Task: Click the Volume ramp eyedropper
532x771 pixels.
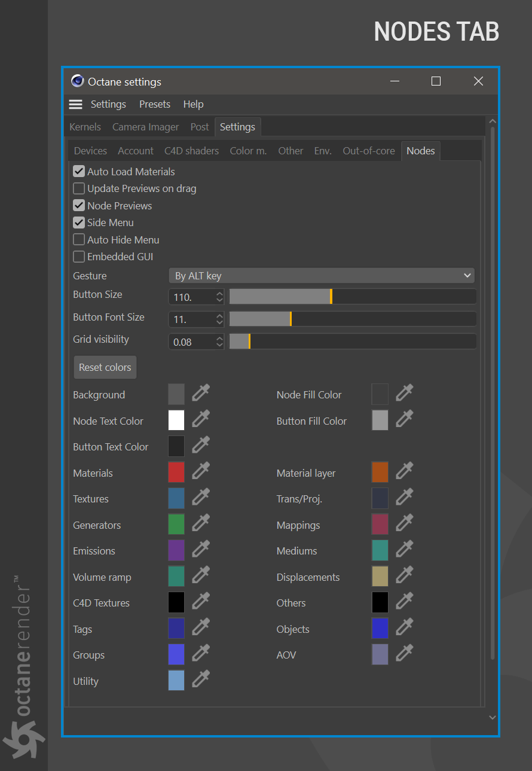Action: pos(201,575)
